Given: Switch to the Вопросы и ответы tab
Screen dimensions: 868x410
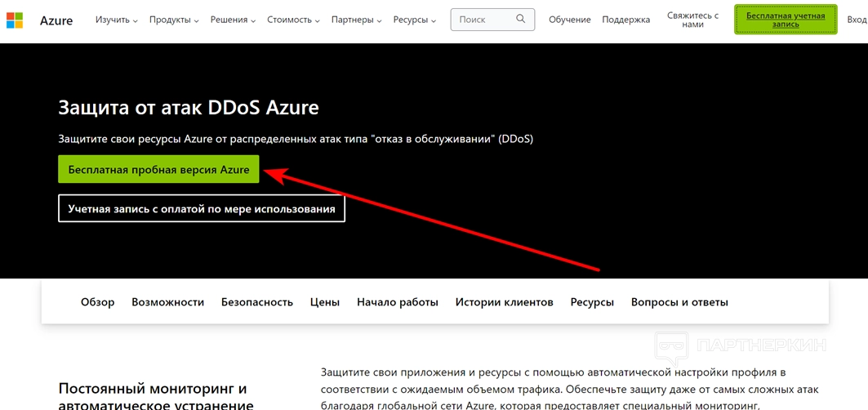Looking at the screenshot, I should [680, 302].
